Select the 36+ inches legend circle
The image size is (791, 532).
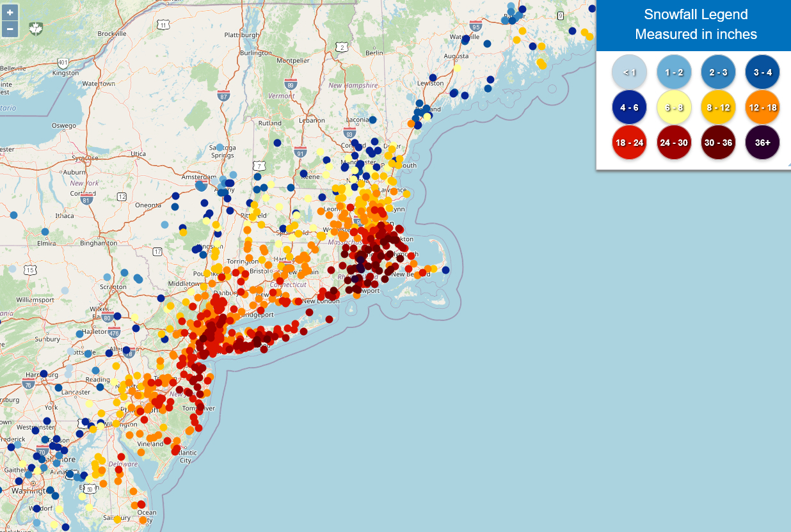[x=762, y=143]
